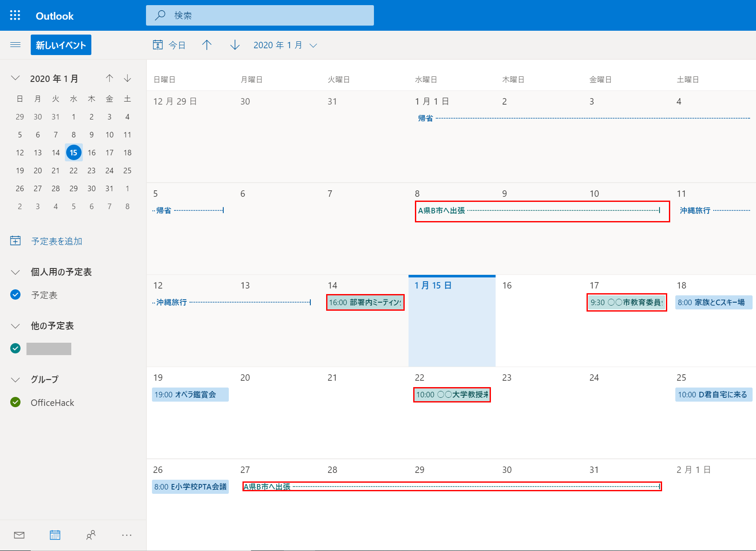This screenshot has height=551, width=756.
Task: Open the 9:30 ○○市教育委員 event
Action: (x=627, y=302)
